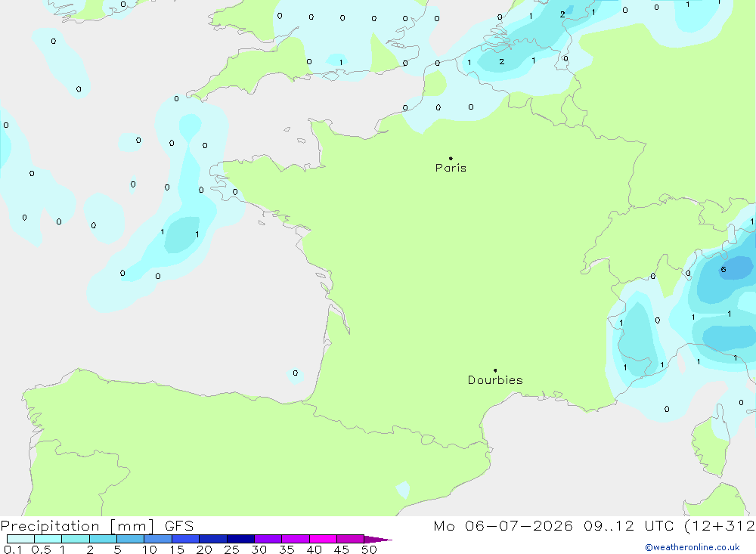Screen dimensions: 756x554
Task: Pick the 0.5–1 mm legend swatch
Action: pyautogui.click(x=48, y=539)
